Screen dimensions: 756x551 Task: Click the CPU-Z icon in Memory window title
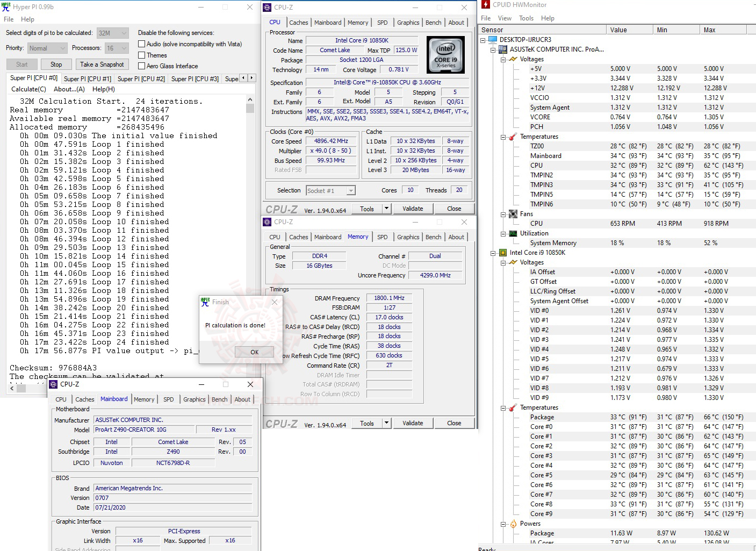(x=267, y=222)
